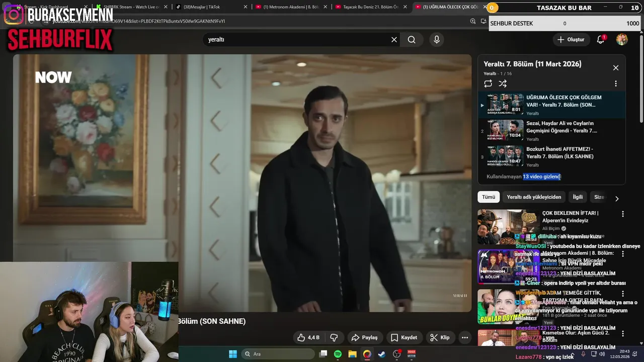Share the video via Paylaş
Screen dimensions: 644x362
364,337
